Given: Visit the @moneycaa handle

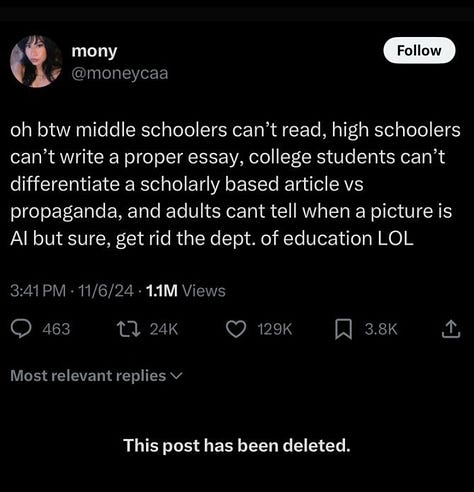Looking at the screenshot, I should coord(120,74).
